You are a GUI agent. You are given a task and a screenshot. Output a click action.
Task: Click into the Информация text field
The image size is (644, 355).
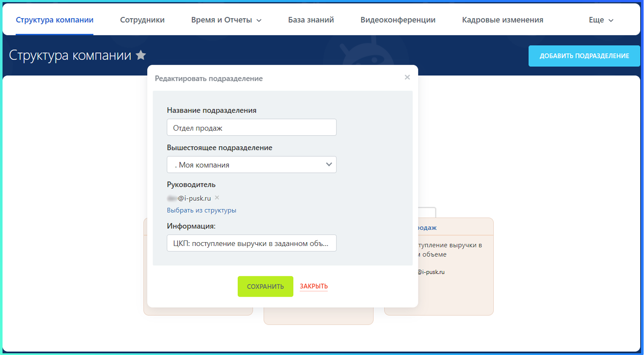click(x=252, y=243)
